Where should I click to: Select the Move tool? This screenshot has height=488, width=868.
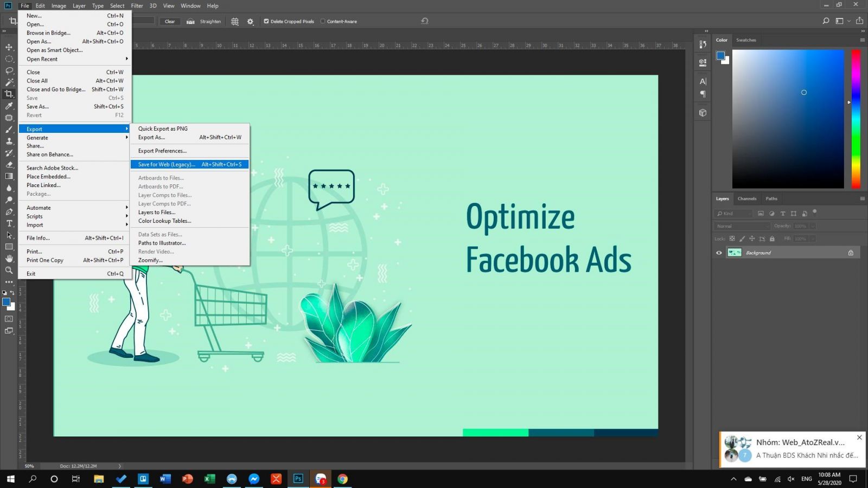[x=9, y=47]
